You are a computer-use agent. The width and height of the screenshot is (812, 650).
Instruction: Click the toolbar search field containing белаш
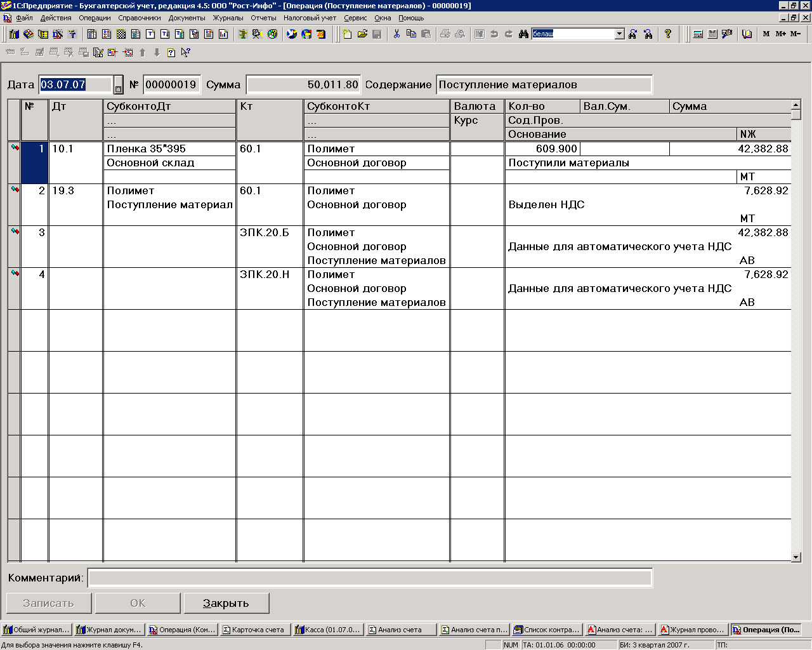point(573,34)
